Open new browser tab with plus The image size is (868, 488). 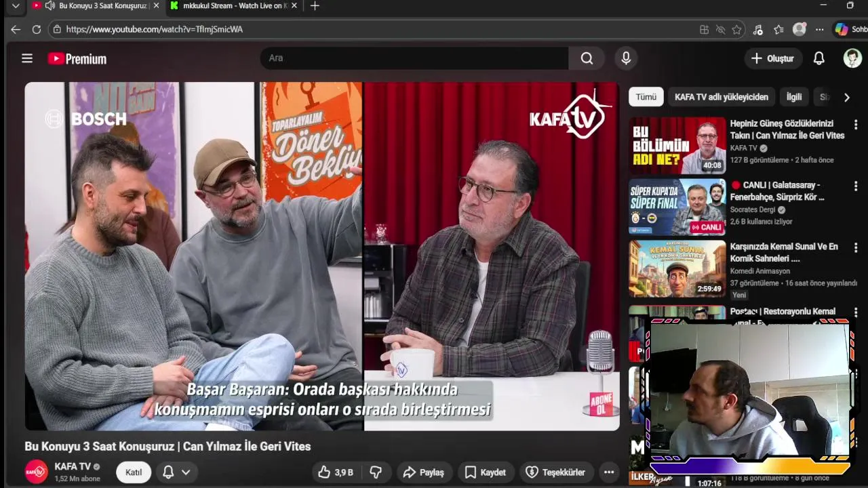pos(315,6)
